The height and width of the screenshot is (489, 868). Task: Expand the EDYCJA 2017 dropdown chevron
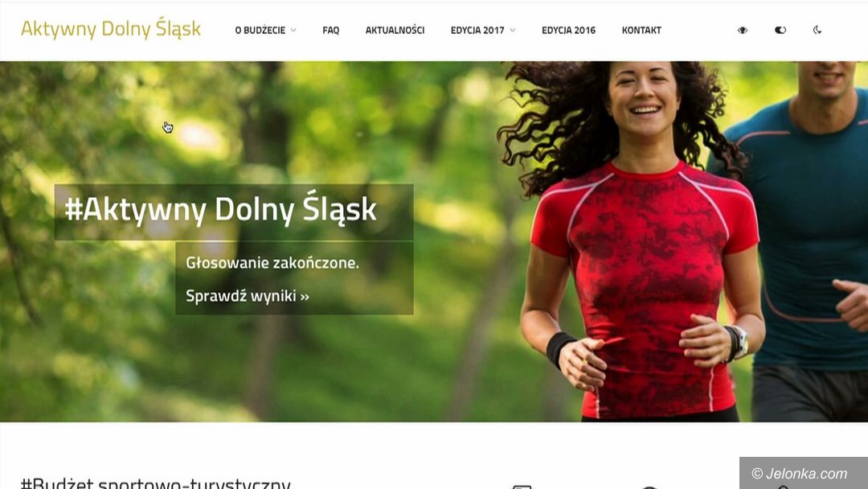513,30
